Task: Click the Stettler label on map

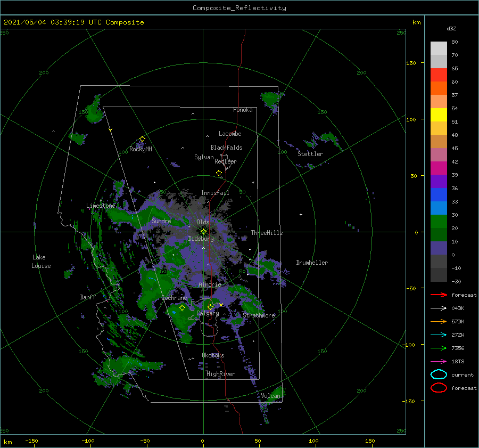Action: (x=310, y=154)
